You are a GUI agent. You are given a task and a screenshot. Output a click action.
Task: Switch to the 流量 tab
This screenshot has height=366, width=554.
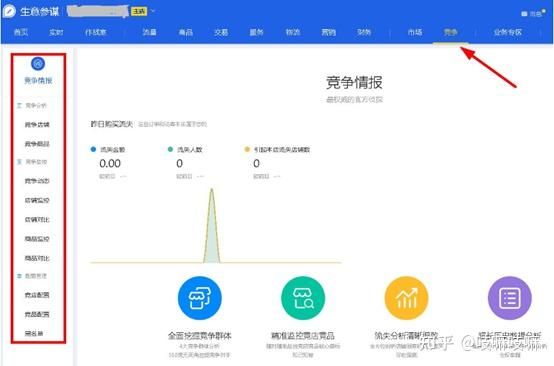coord(149,32)
